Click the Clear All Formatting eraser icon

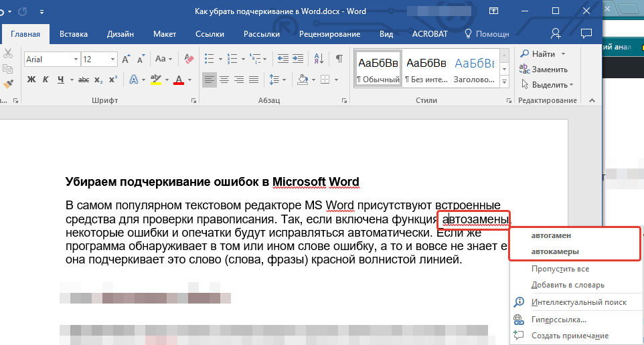pyautogui.click(x=189, y=59)
